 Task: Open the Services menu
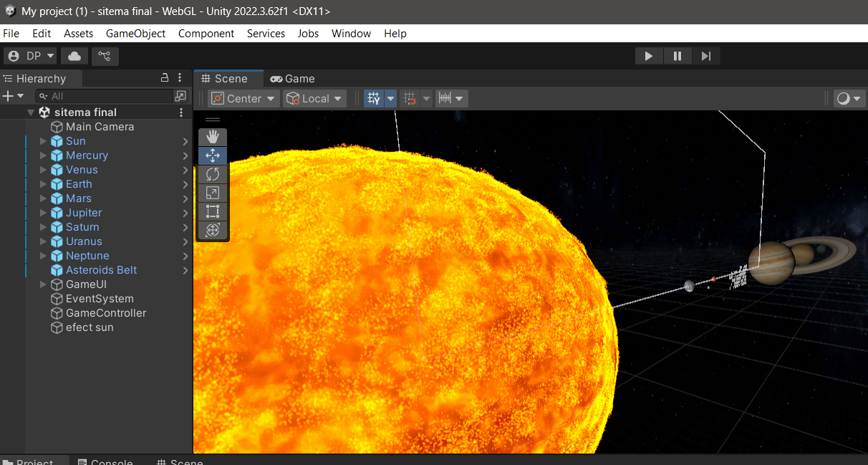click(x=266, y=34)
